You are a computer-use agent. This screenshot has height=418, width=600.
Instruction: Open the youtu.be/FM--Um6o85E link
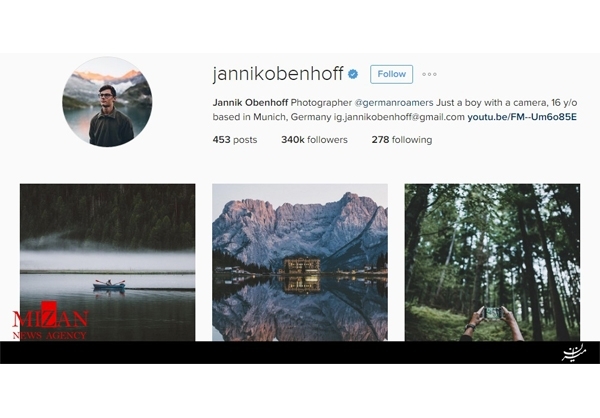point(522,117)
